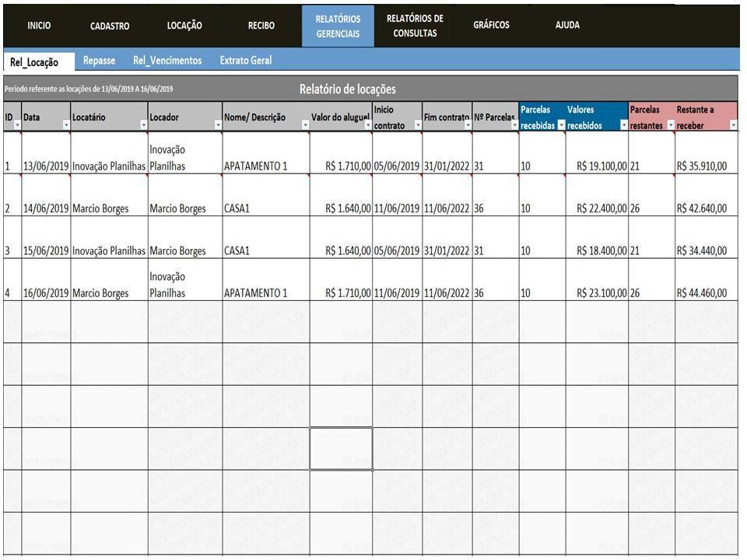Screen dimensions: 747x560
Task: Open filter for Valores recebidos column
Action: [x=622, y=125]
